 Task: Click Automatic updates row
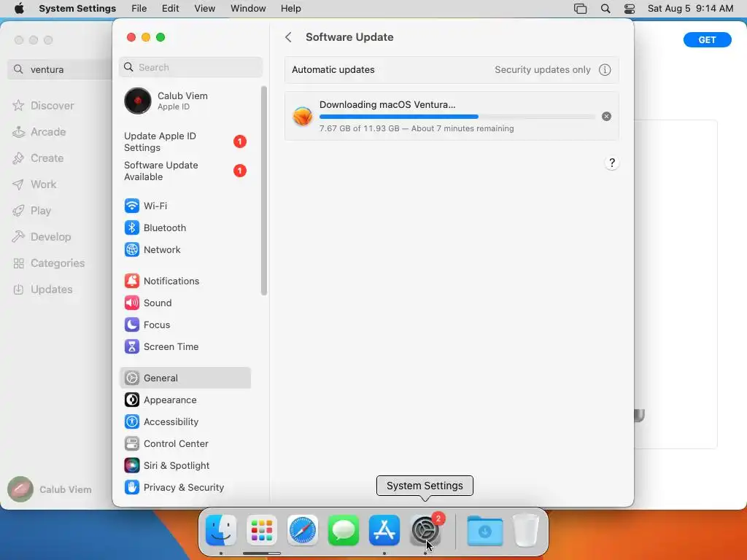[x=452, y=70]
